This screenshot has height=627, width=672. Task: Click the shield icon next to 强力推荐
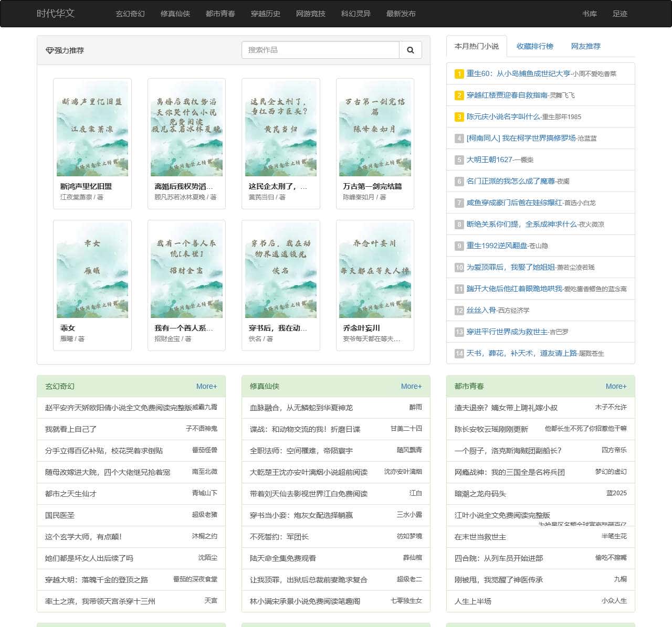[x=50, y=50]
